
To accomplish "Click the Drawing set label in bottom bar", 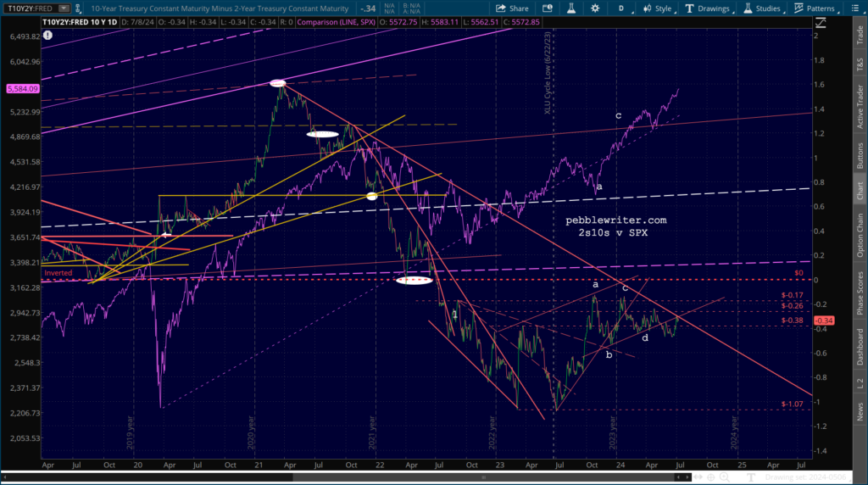I will tap(806, 477).
